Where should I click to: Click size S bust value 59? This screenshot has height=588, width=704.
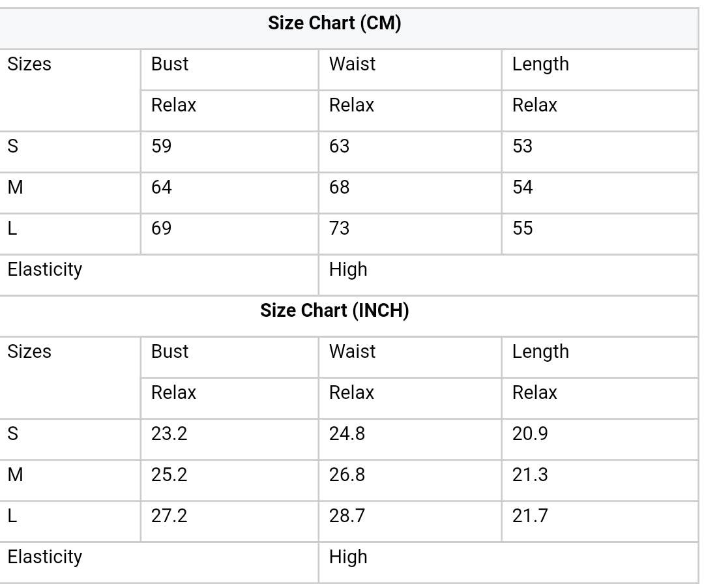click(x=161, y=146)
